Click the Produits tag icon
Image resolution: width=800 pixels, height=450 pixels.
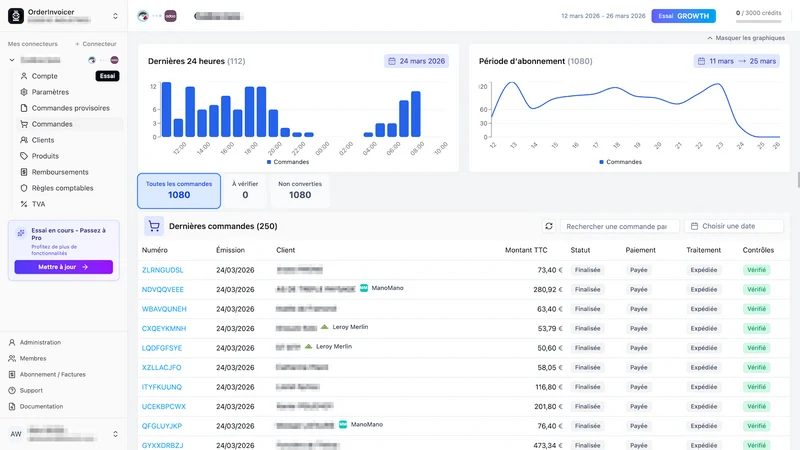[x=23, y=156]
